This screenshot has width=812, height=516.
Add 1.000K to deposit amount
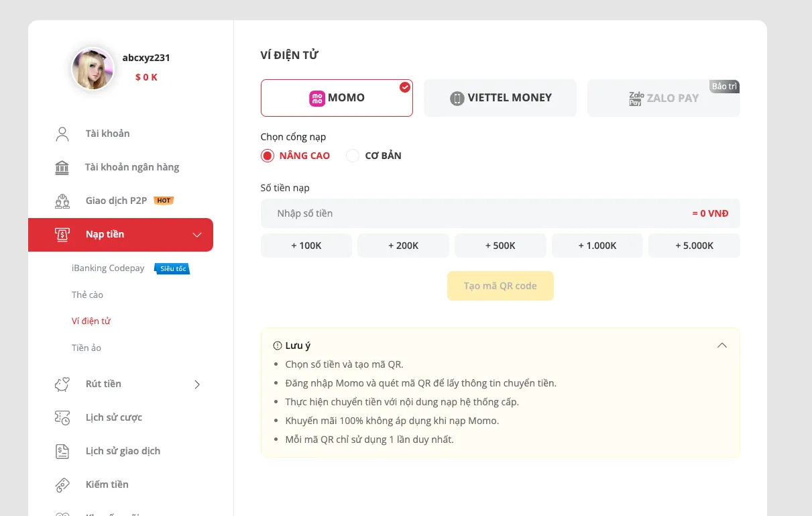597,246
